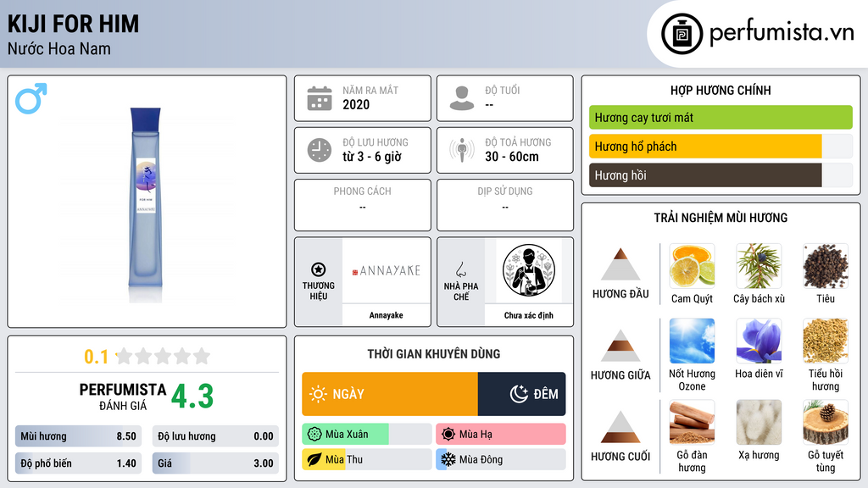Click the perfumista.vn site name text
Screen dimensions: 868x488
[x=782, y=32]
